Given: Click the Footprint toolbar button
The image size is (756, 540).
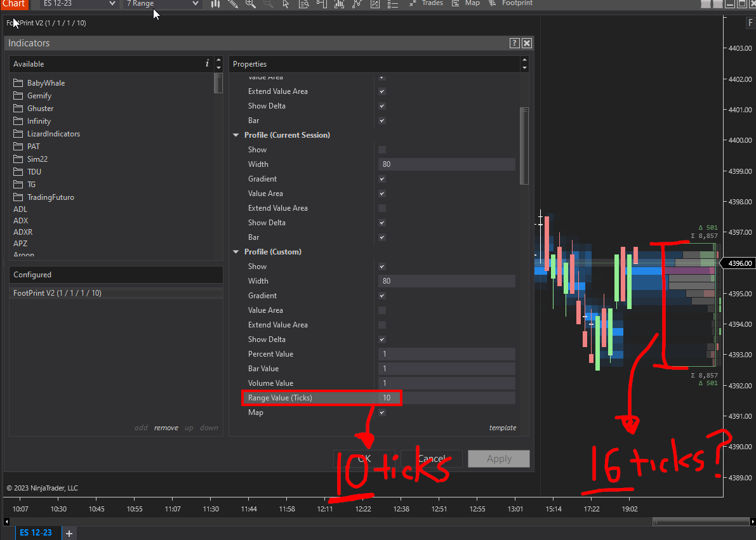Looking at the screenshot, I should 510,3.
